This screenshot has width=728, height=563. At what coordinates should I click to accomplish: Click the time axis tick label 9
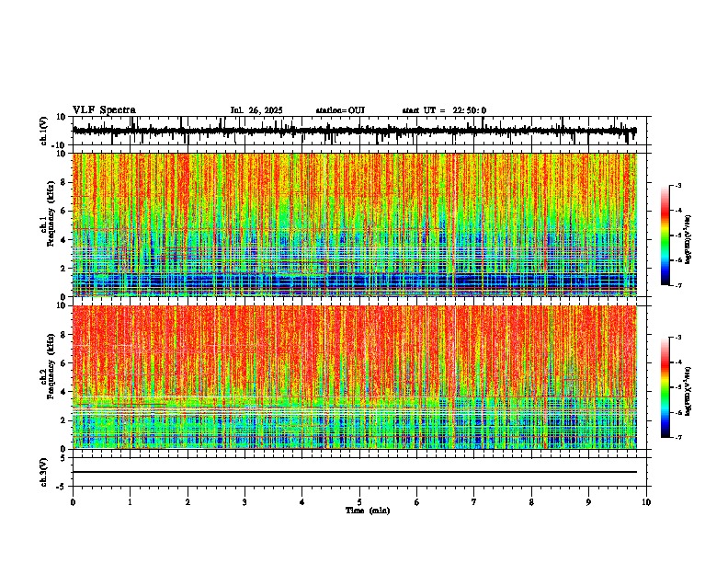[x=588, y=502]
